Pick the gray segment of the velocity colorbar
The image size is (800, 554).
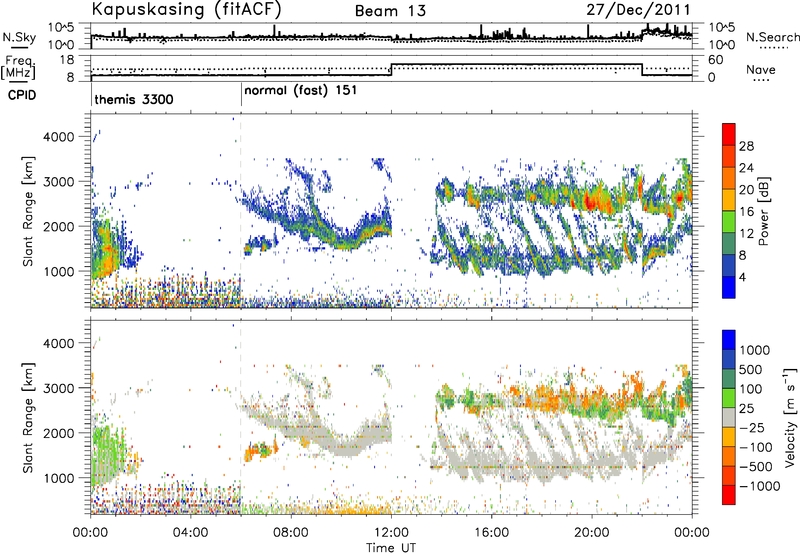click(x=729, y=417)
